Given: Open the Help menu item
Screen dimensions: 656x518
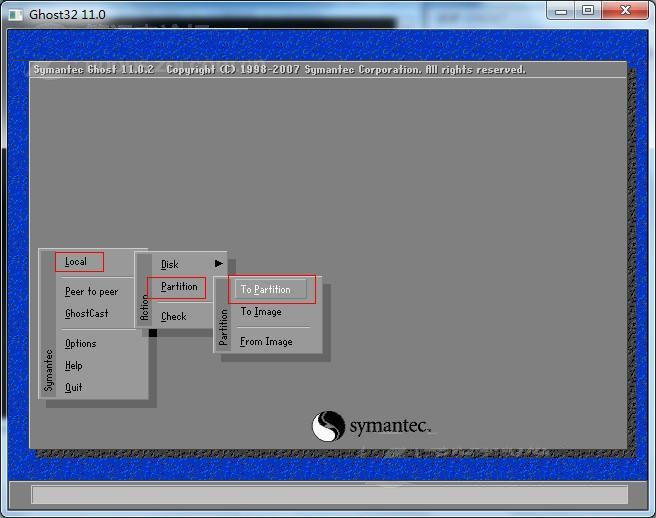Looking at the screenshot, I should (x=74, y=366).
